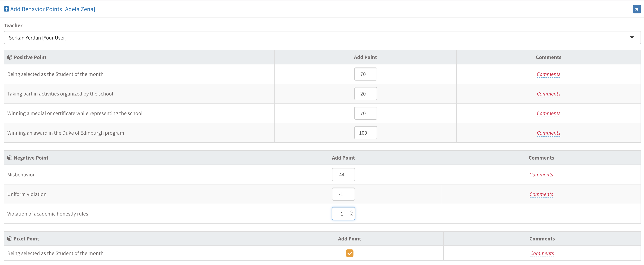This screenshot has width=644, height=265.
Task: Open Comments for Duke of Edinburgh row
Action: (548, 133)
